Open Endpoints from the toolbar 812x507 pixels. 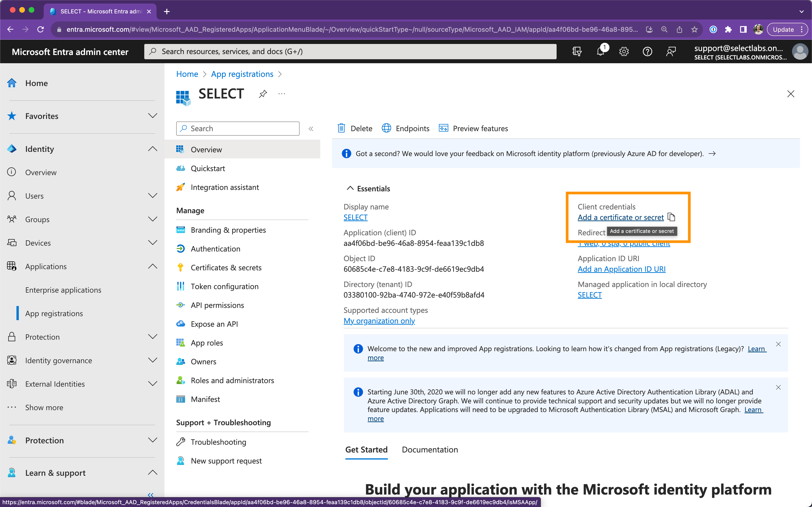(x=406, y=128)
